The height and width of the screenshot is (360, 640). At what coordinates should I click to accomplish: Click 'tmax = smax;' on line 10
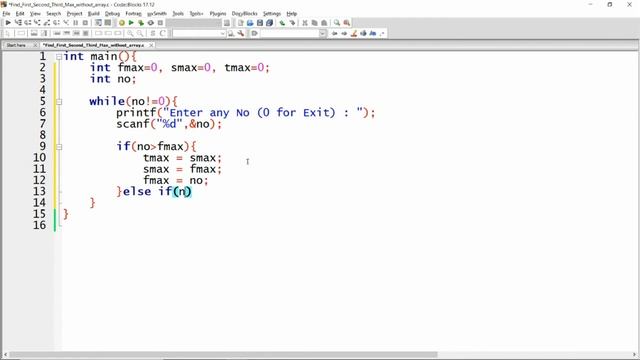182,158
